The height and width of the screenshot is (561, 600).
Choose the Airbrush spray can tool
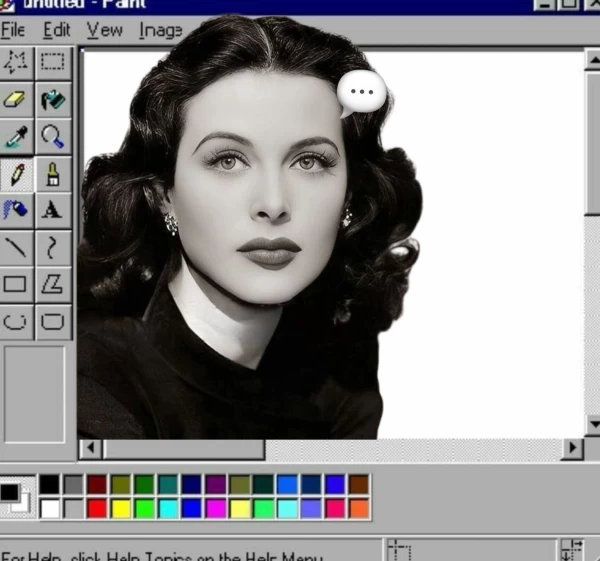17,210
